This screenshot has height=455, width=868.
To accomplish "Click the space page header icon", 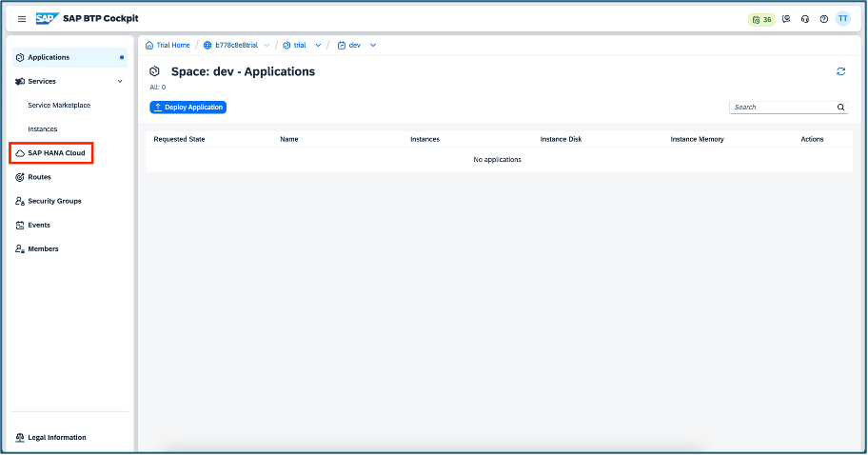I will tap(154, 71).
